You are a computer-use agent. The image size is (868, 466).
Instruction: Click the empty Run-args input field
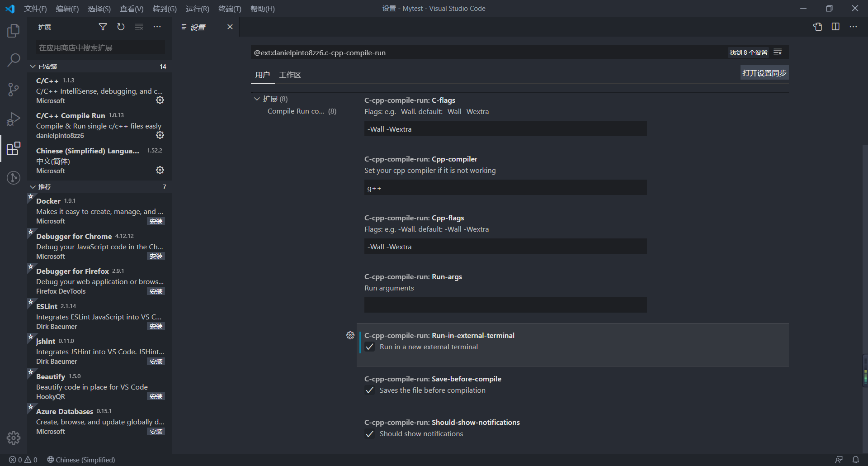pyautogui.click(x=505, y=305)
